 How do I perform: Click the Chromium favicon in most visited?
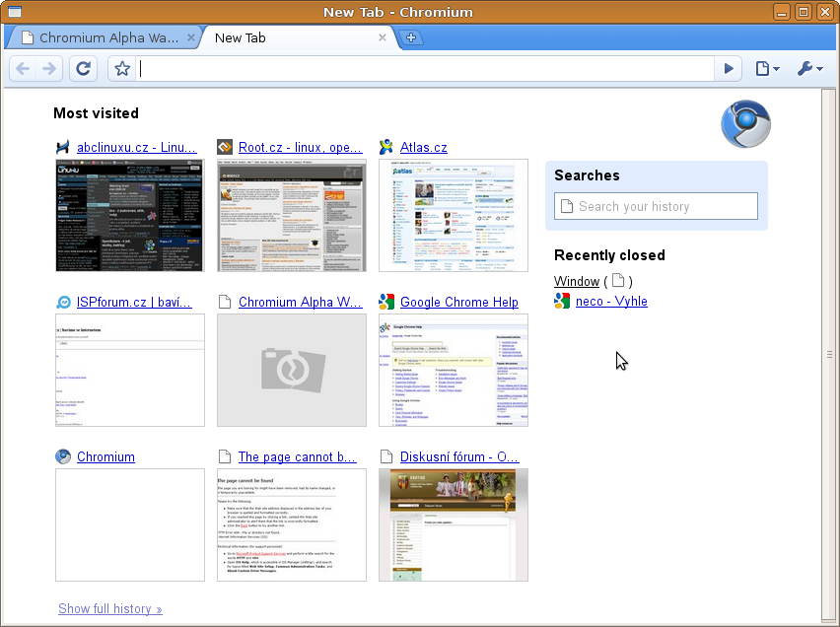[63, 456]
